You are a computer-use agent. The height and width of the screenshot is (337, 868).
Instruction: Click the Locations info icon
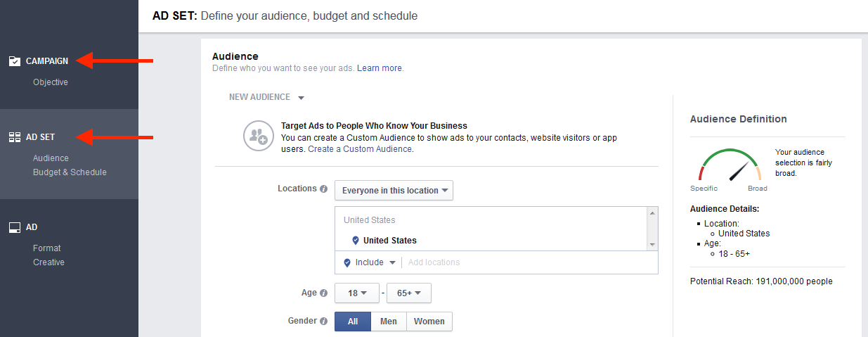pos(324,189)
